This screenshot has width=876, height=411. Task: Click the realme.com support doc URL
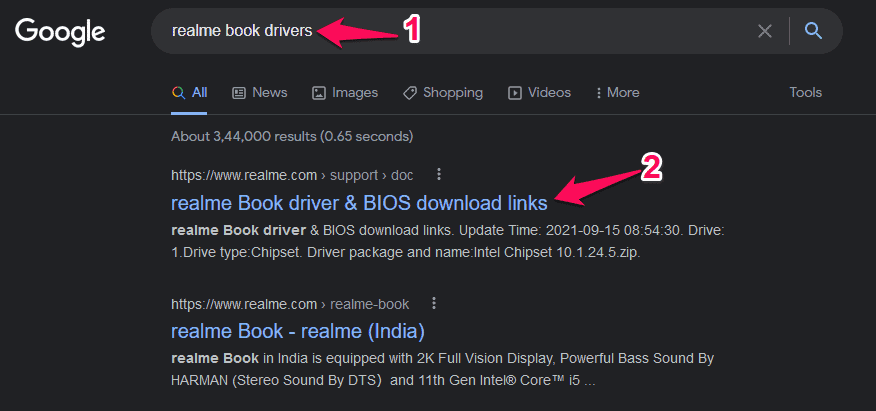point(291,175)
